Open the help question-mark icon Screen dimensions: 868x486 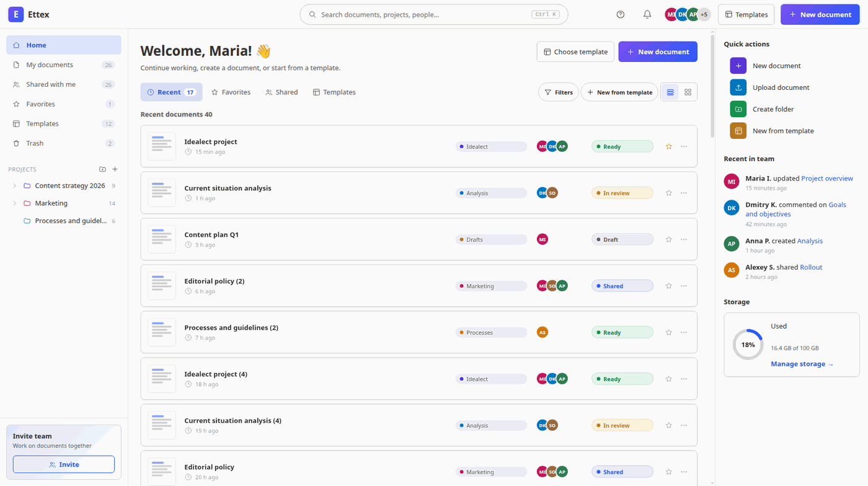621,14
